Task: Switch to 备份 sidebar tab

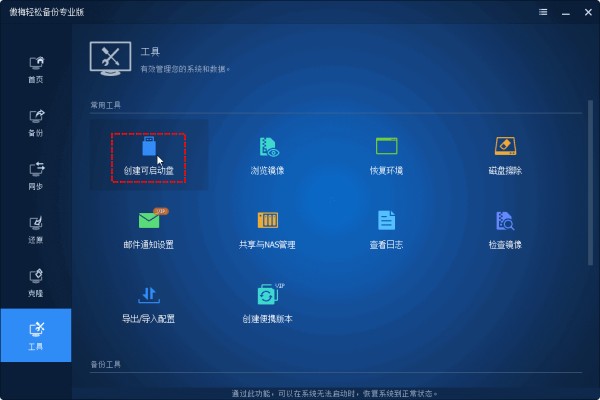Action: tap(36, 123)
